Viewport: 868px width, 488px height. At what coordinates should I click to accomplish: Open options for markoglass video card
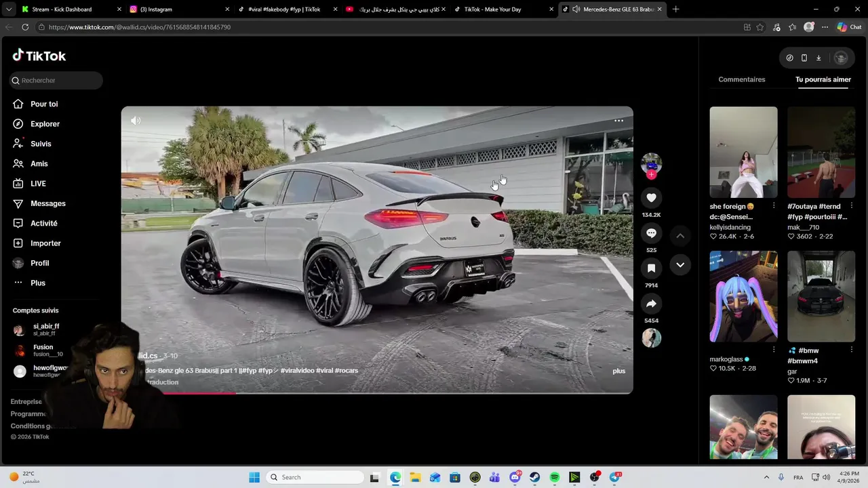tap(774, 350)
